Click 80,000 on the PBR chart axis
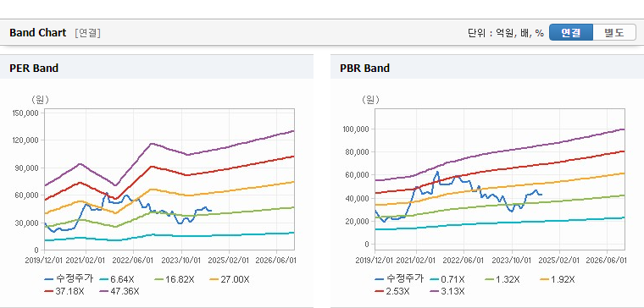The height and width of the screenshot is (308, 644). pyautogui.click(x=358, y=152)
